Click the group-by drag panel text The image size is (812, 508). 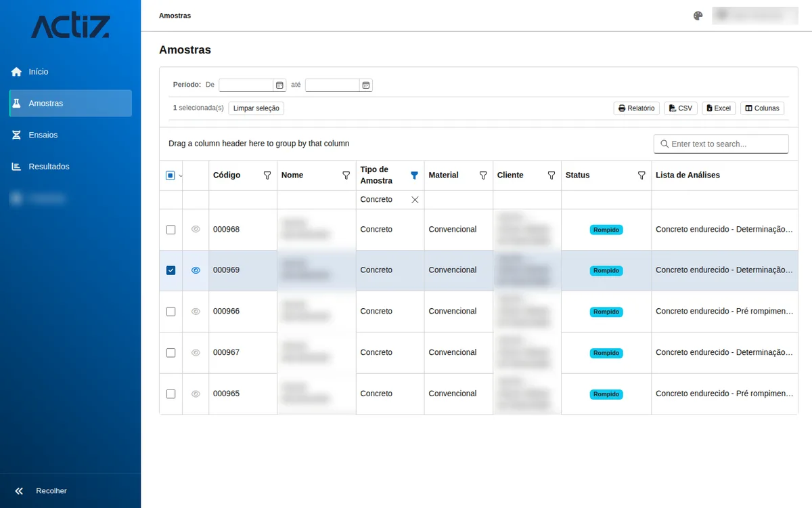tap(259, 144)
